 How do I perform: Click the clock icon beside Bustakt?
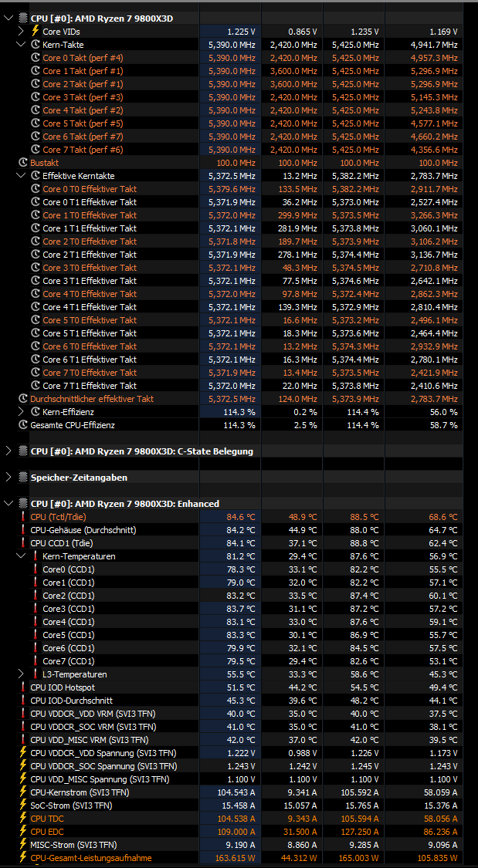(x=22, y=163)
